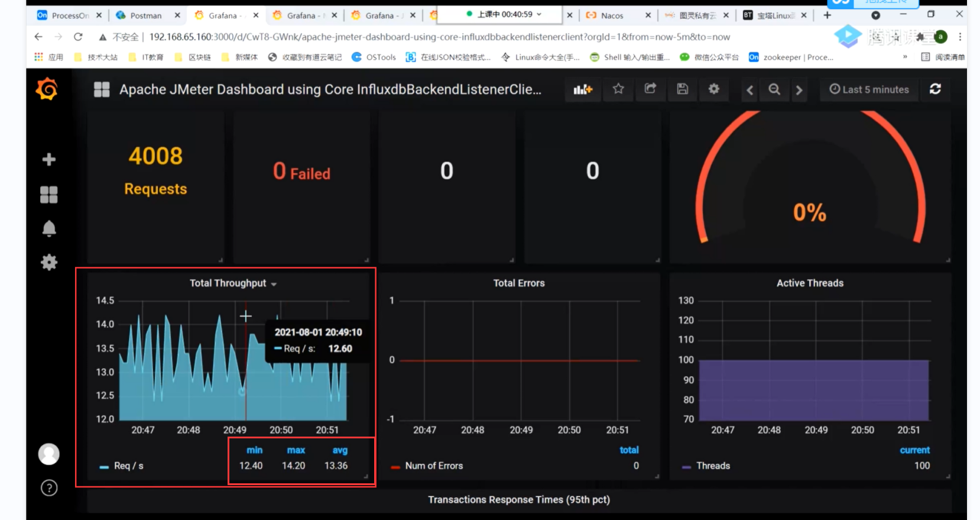
Task: Switch to the Postman browser tab
Action: 148,15
